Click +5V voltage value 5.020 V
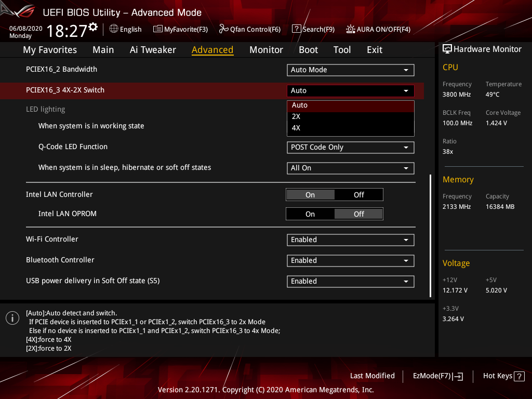The image size is (532, 399). click(x=496, y=290)
